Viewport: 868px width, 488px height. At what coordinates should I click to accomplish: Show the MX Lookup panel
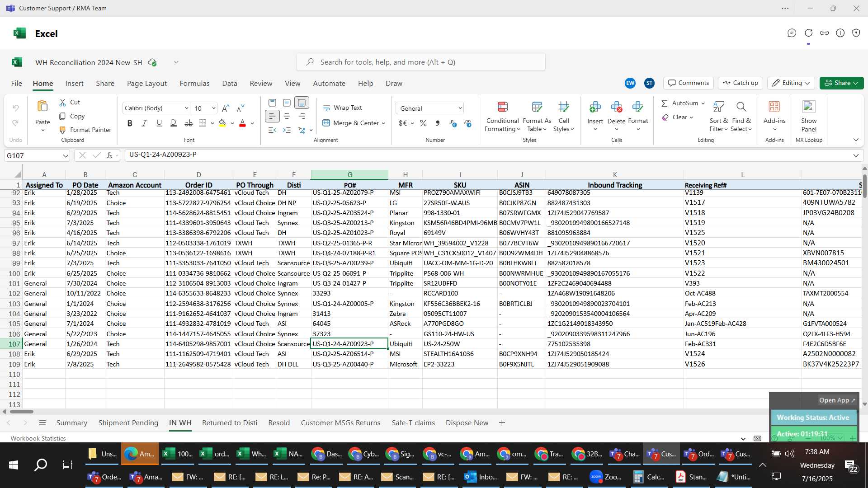(x=808, y=117)
